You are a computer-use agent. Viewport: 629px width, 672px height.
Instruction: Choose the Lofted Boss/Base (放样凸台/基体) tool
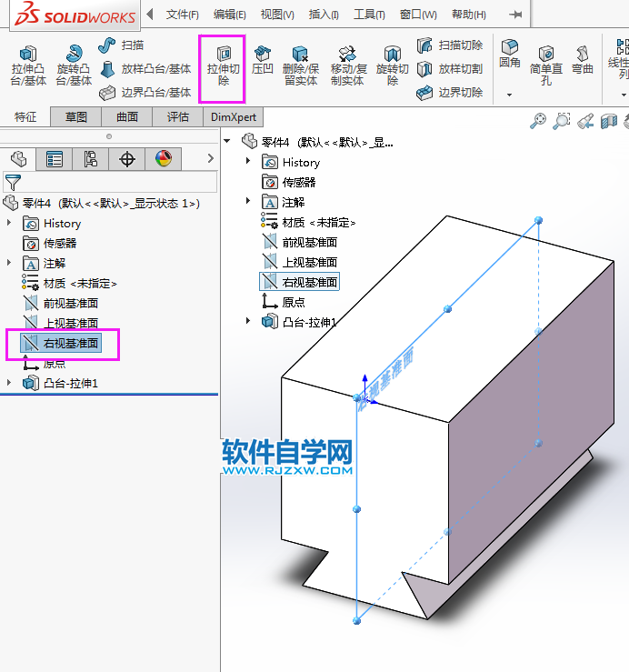[x=145, y=68]
